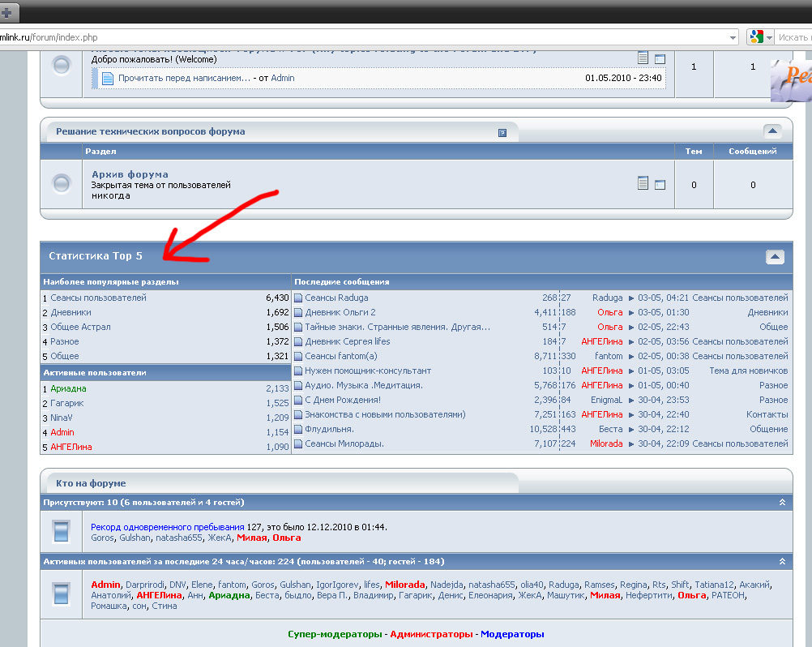Click post icon beside 'Нужен помощник-консультант'
The width and height of the screenshot is (812, 647).
[x=298, y=371]
